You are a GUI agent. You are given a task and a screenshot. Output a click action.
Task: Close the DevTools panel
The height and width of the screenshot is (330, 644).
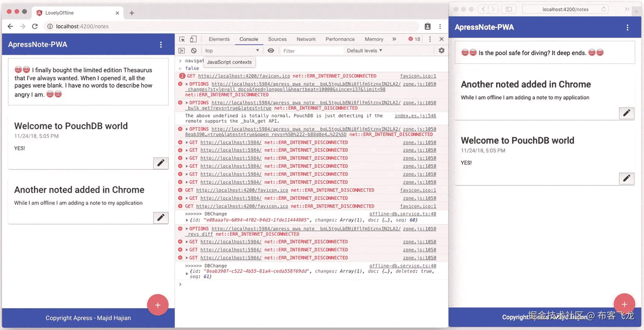tap(442, 39)
